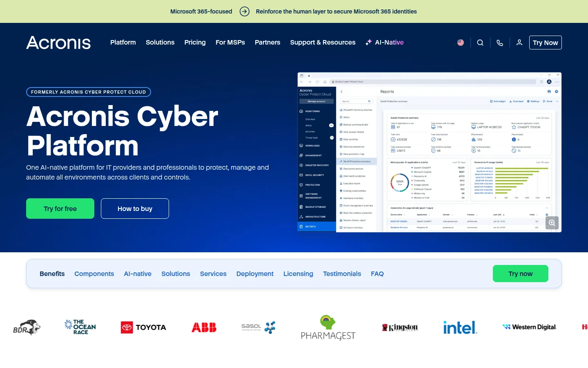Viewport: 588px width, 368px height.
Task: View the Testimonials section tab
Action: point(342,274)
